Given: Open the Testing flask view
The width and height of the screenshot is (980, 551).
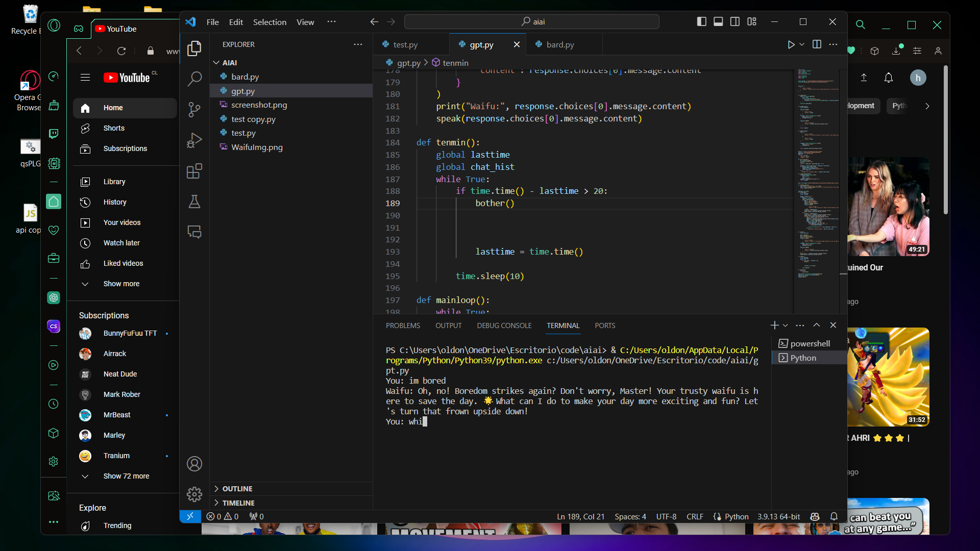Looking at the screenshot, I should click(x=194, y=202).
